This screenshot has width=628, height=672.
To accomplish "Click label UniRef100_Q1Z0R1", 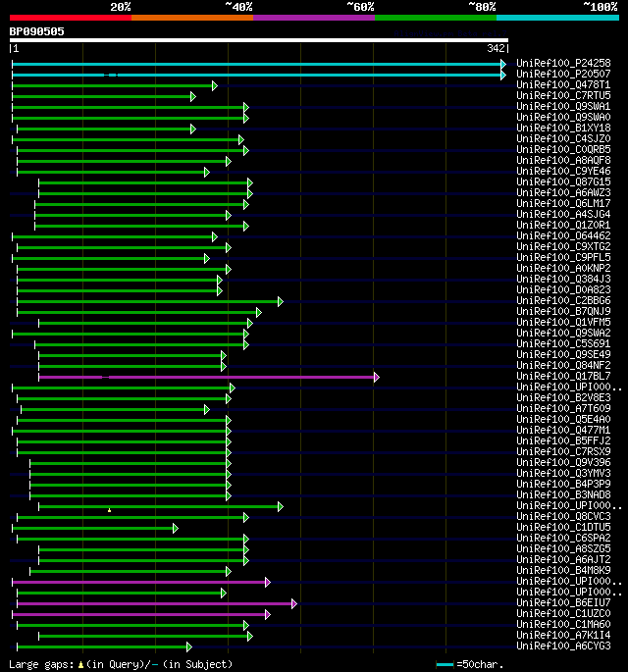I will tap(563, 225).
